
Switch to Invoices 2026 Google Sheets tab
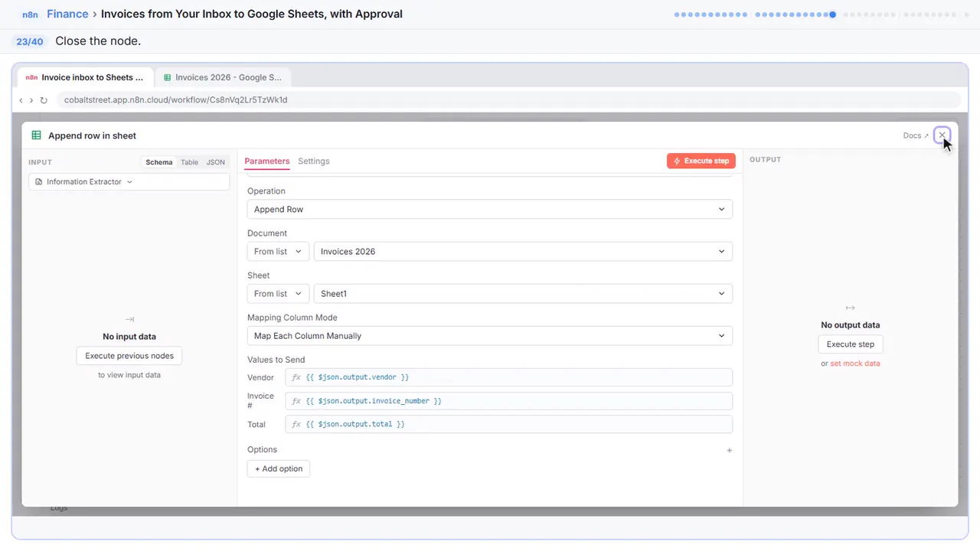click(x=222, y=77)
